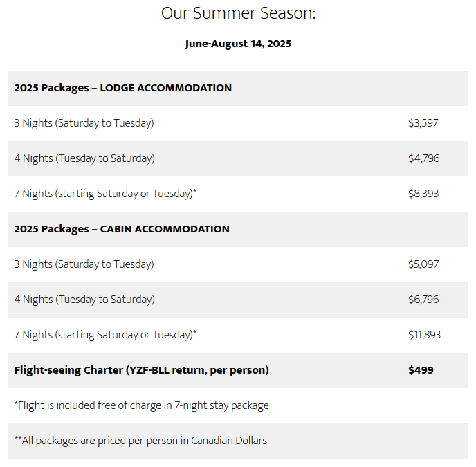Screen dimensions: 476x467
Task: Click the $5,097 cabin price
Action: (x=423, y=264)
